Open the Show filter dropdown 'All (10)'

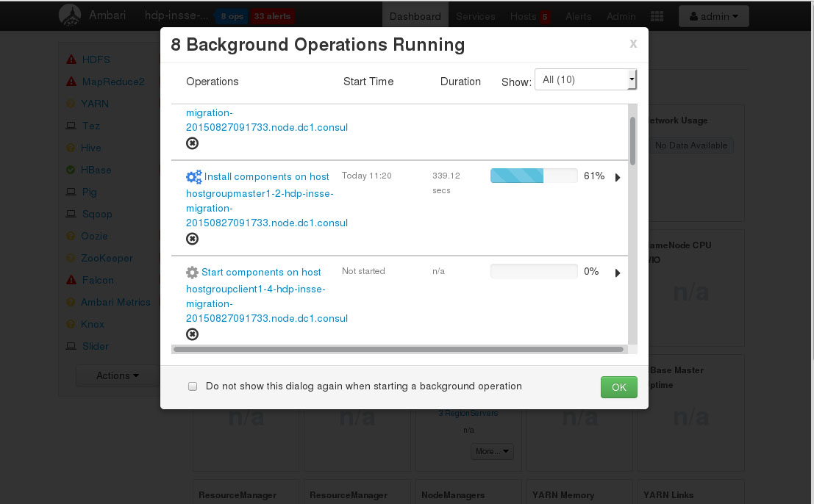pos(585,80)
